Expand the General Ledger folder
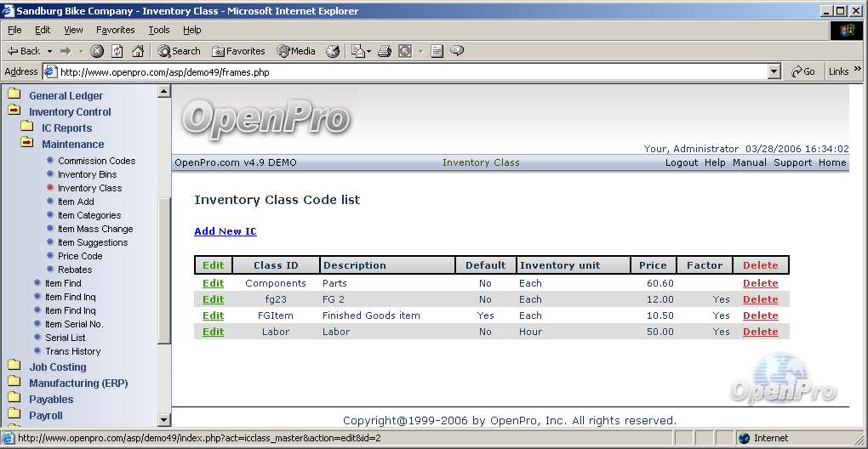868x449 pixels. 14,95
